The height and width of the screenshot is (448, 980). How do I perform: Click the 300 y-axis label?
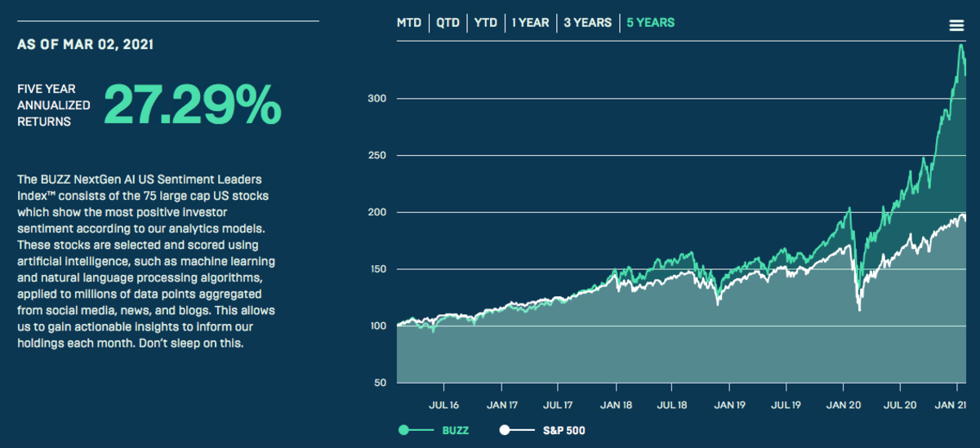(x=376, y=99)
